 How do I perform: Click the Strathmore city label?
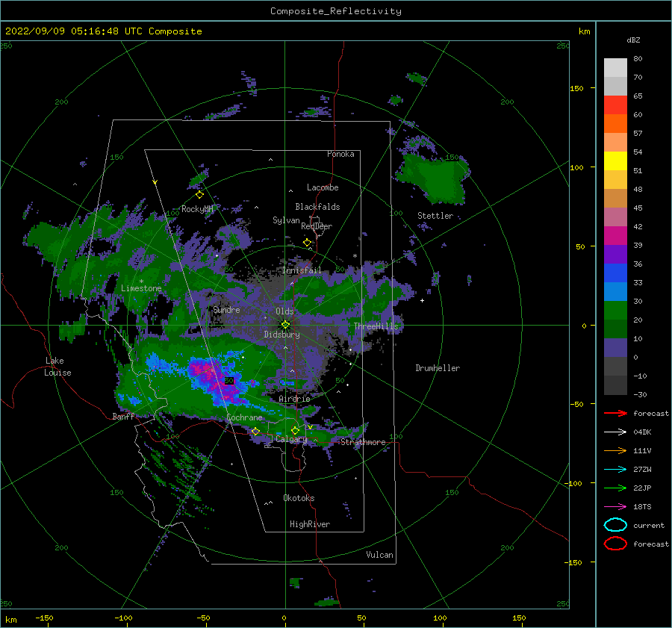(363, 442)
